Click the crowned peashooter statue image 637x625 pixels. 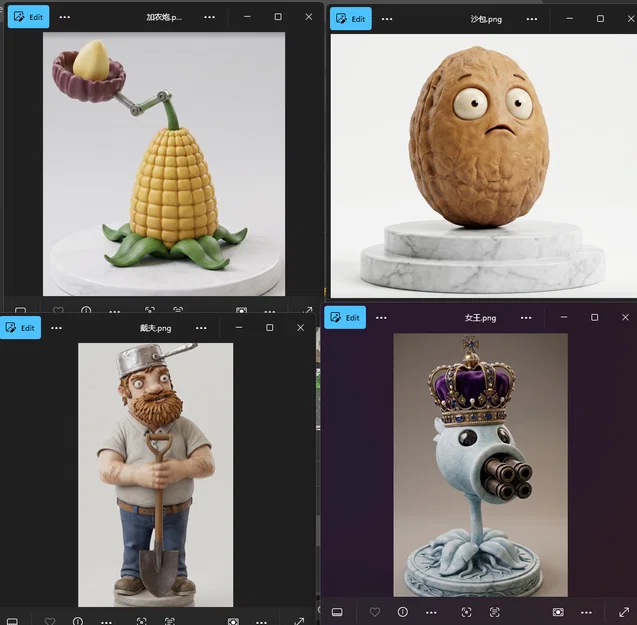click(x=480, y=465)
